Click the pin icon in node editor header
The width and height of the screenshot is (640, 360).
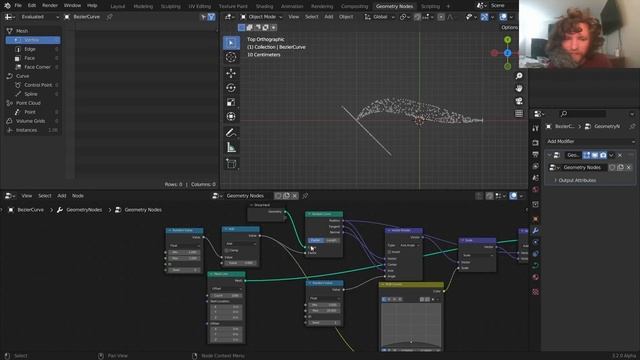305,196
